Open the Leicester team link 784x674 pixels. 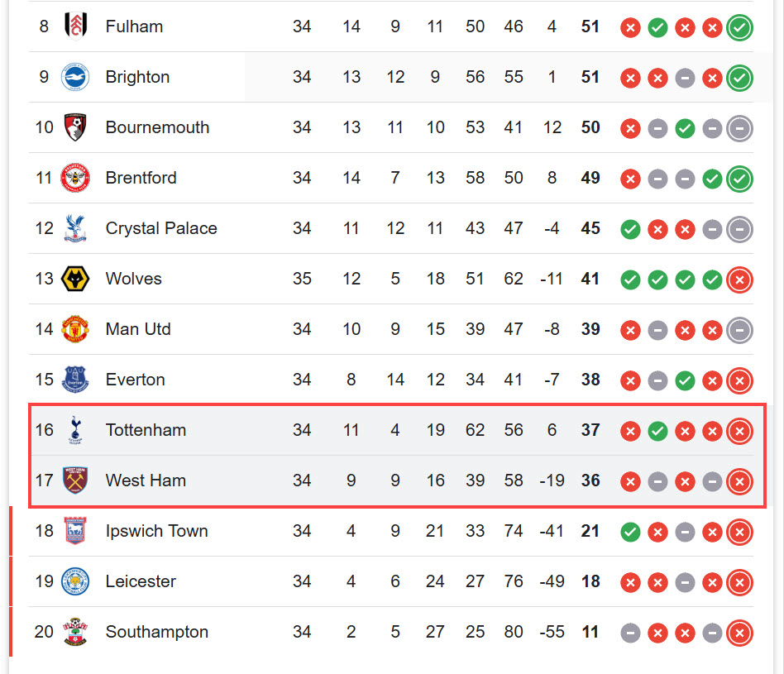point(141,581)
